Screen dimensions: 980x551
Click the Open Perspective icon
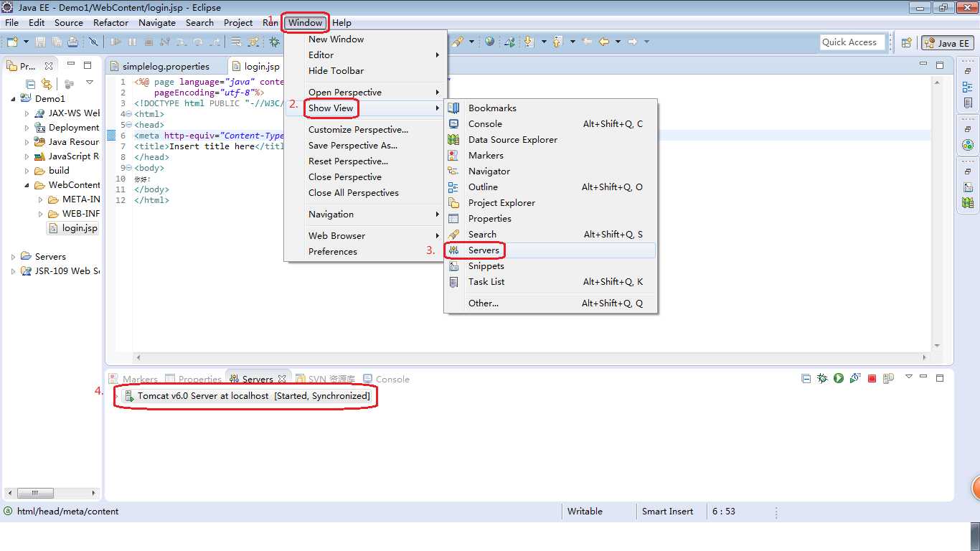click(906, 43)
